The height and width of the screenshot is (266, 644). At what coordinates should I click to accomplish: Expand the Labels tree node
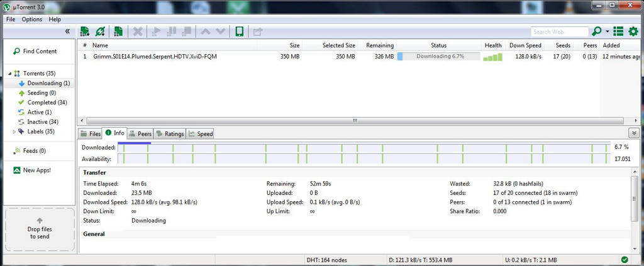[x=14, y=132]
